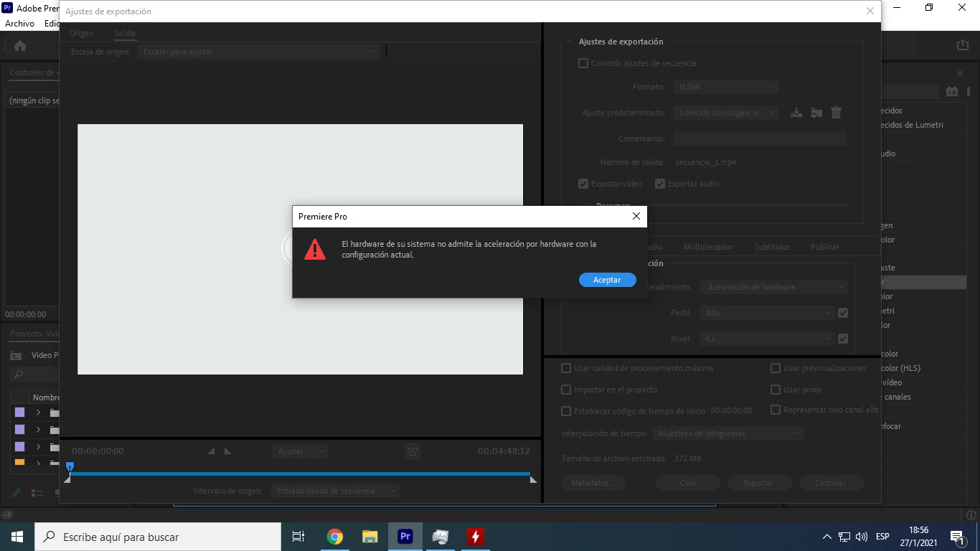Open the Nivel 4,1 dropdown

[x=768, y=339]
